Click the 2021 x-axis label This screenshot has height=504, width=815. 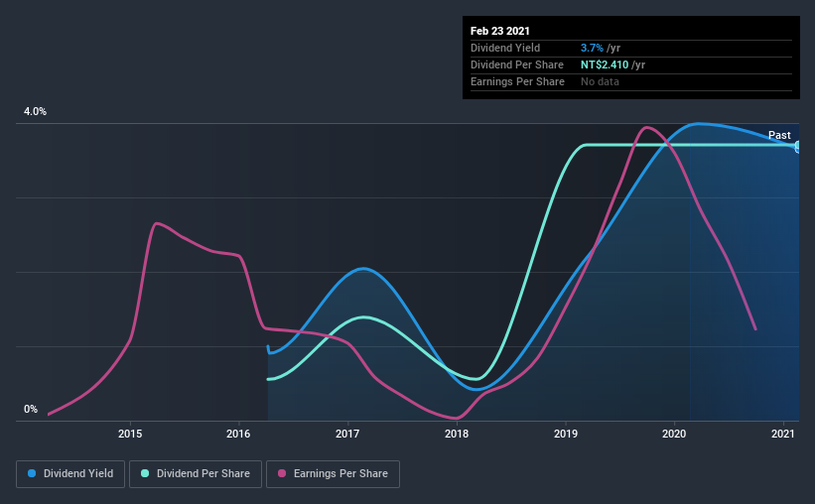coord(783,434)
